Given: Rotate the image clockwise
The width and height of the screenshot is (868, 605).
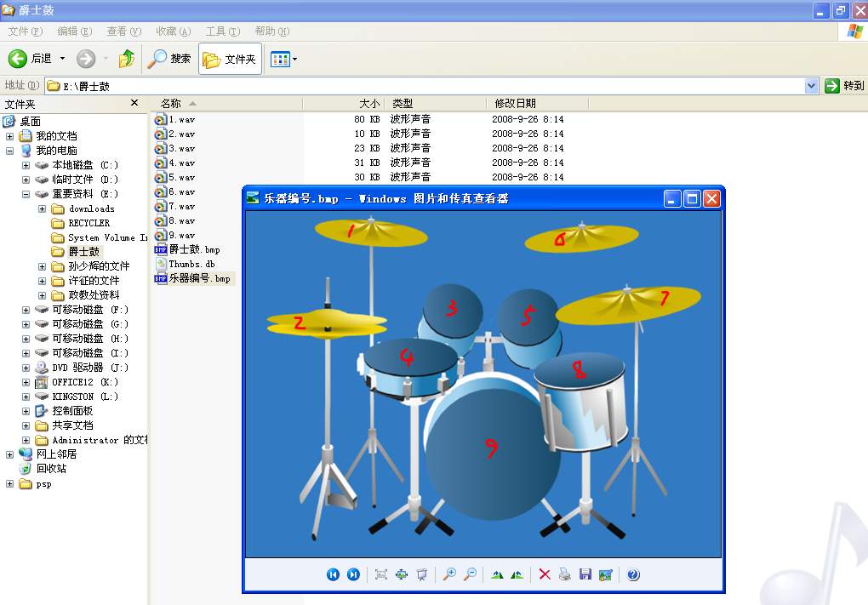Looking at the screenshot, I should 497,575.
